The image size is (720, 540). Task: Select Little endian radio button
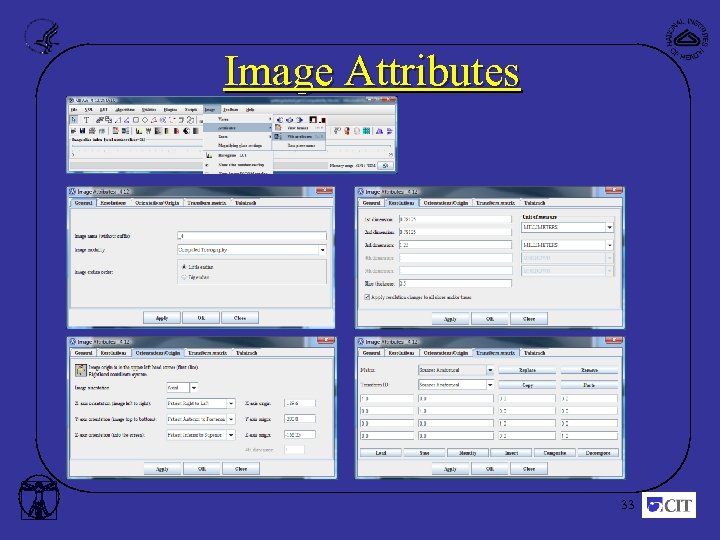tap(184, 267)
